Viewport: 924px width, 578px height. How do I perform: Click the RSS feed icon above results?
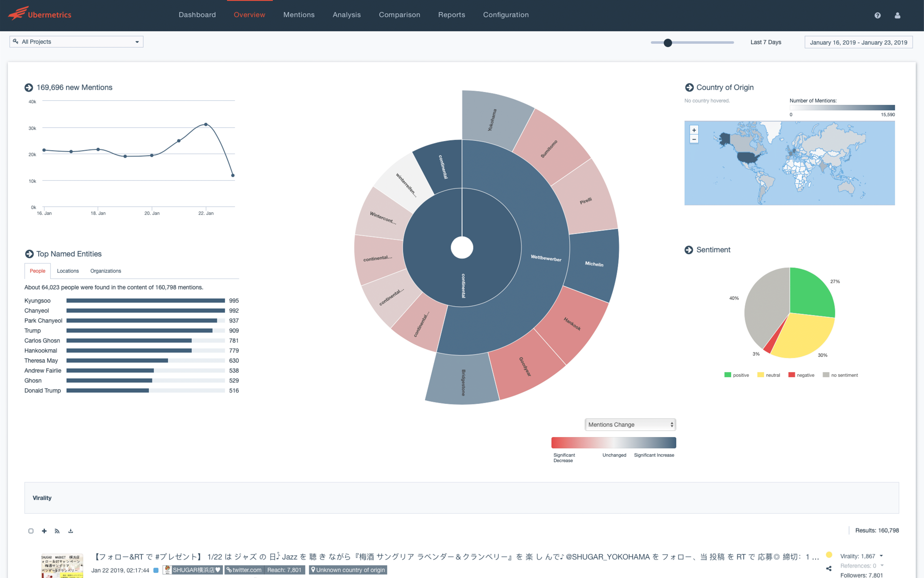tap(57, 530)
